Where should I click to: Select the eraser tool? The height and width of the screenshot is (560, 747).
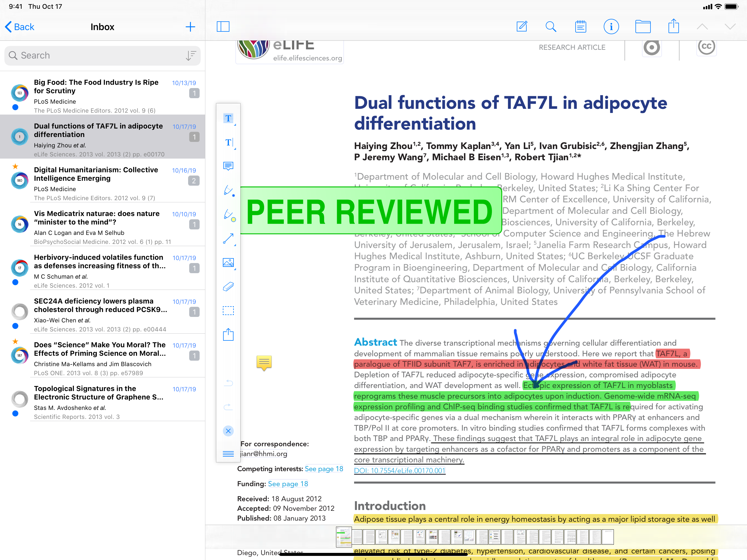pos(228,287)
